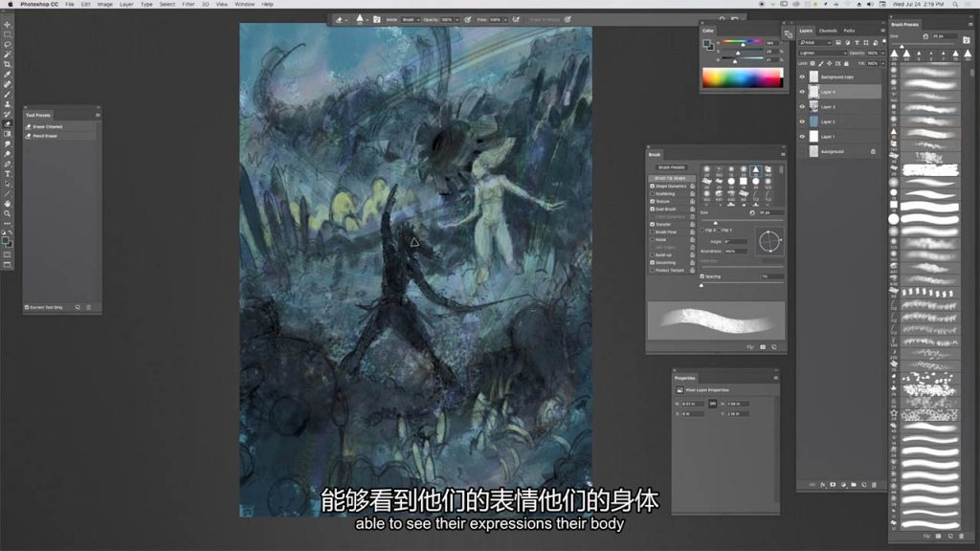Select the Healing Brush tool
Image resolution: width=980 pixels, height=551 pixels.
click(x=8, y=84)
